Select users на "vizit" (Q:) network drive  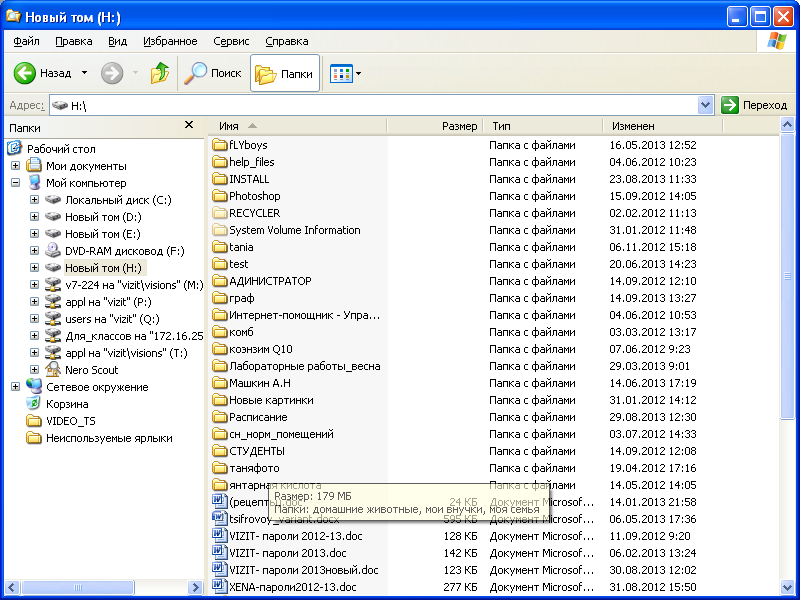(x=112, y=319)
